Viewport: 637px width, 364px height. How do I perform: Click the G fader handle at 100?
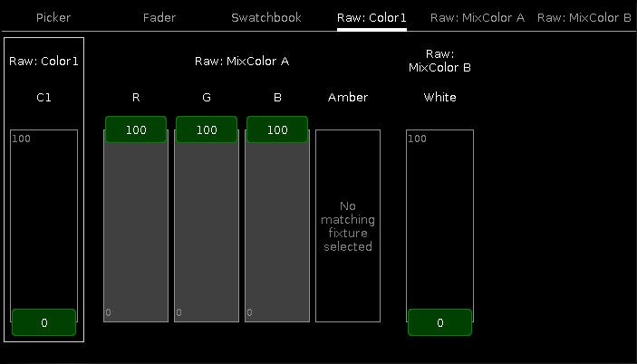207,129
